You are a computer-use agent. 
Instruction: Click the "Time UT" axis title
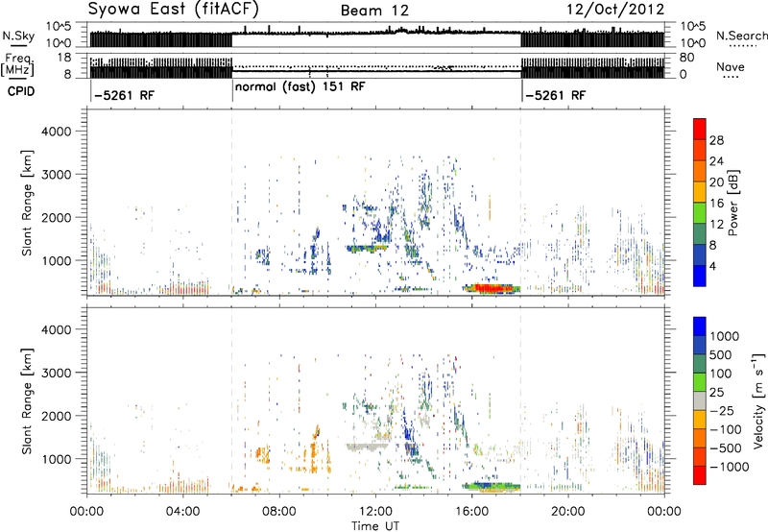pos(375,526)
